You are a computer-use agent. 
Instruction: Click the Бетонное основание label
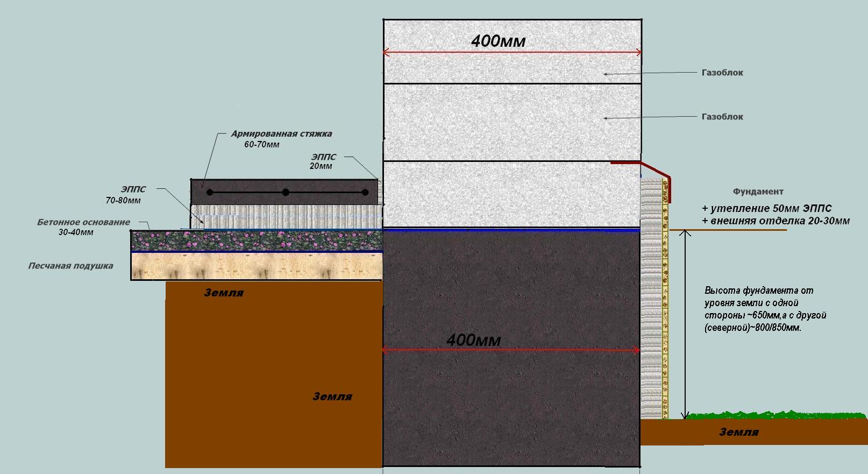83,227
